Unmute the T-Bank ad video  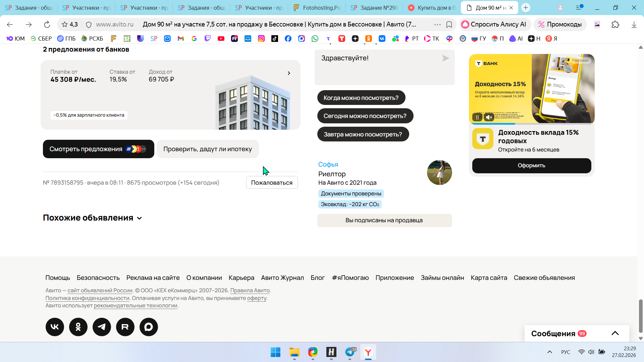click(489, 117)
